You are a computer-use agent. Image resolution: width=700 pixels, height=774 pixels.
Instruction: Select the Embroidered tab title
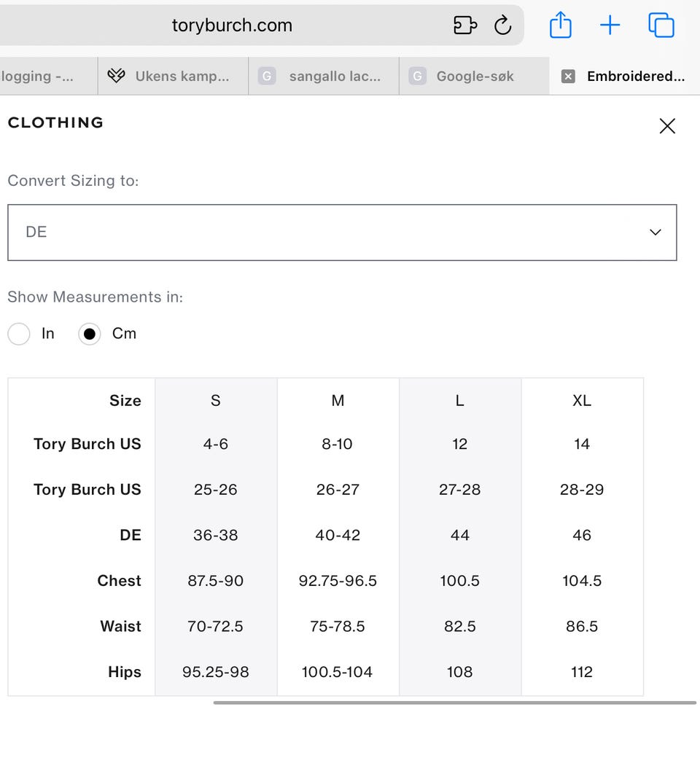[635, 77]
